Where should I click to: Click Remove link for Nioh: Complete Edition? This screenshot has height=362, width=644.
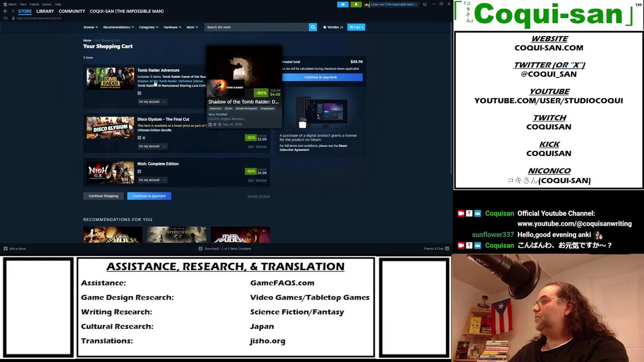pyautogui.click(x=261, y=180)
